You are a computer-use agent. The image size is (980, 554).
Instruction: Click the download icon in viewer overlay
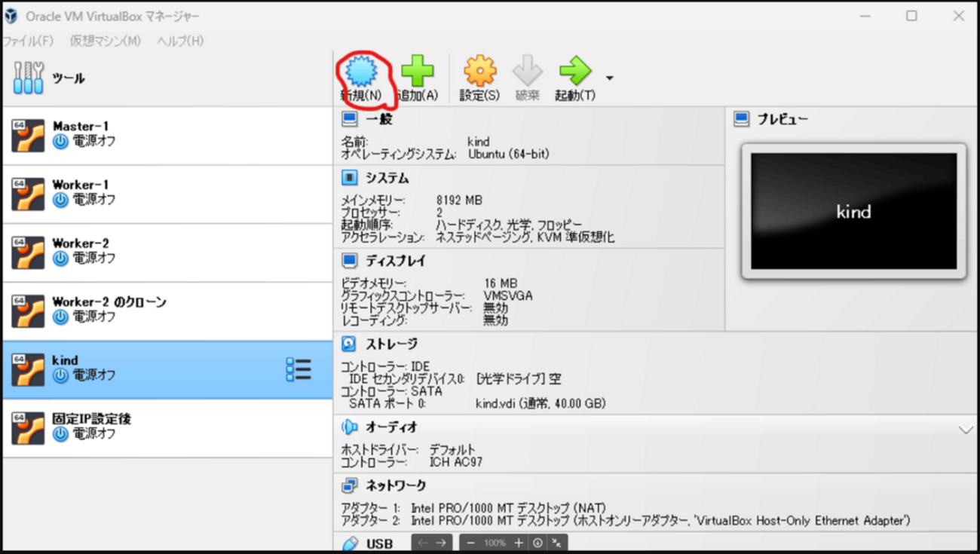point(537,543)
